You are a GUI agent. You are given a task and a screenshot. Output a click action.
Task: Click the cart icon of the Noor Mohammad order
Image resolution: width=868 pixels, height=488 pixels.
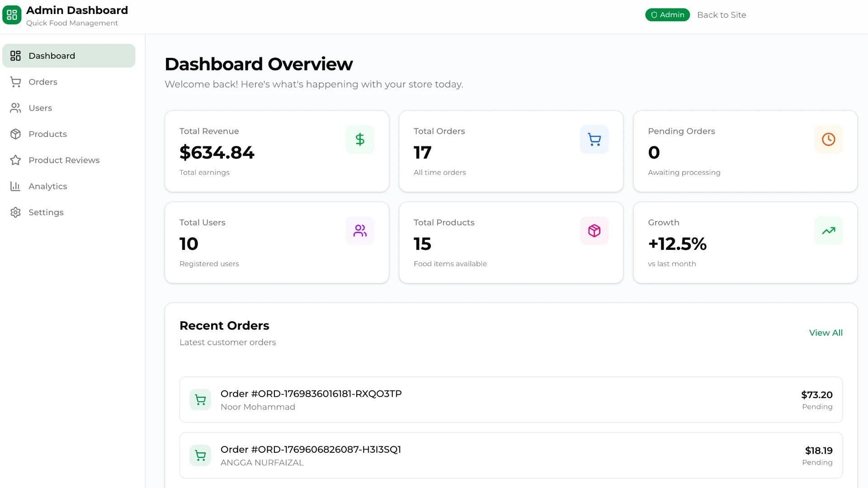pyautogui.click(x=200, y=400)
